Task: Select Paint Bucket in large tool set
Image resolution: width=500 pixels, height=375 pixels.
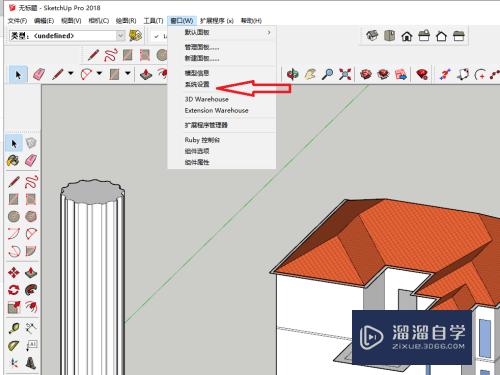Action: 13,160
